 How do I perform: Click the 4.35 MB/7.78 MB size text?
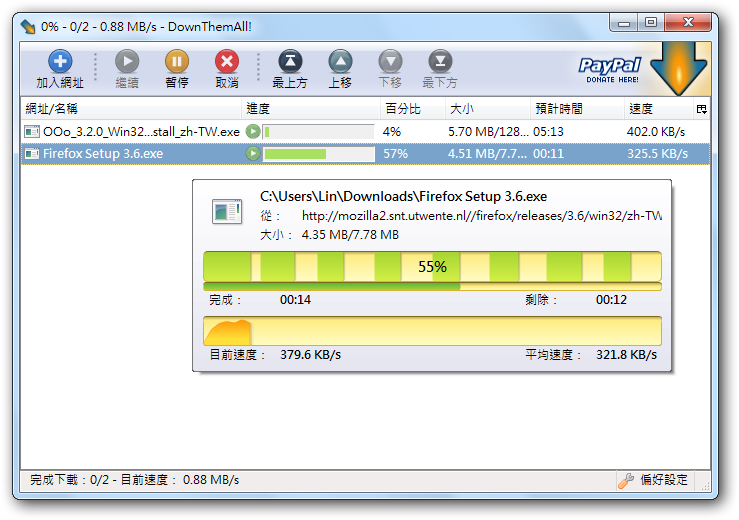tap(350, 235)
